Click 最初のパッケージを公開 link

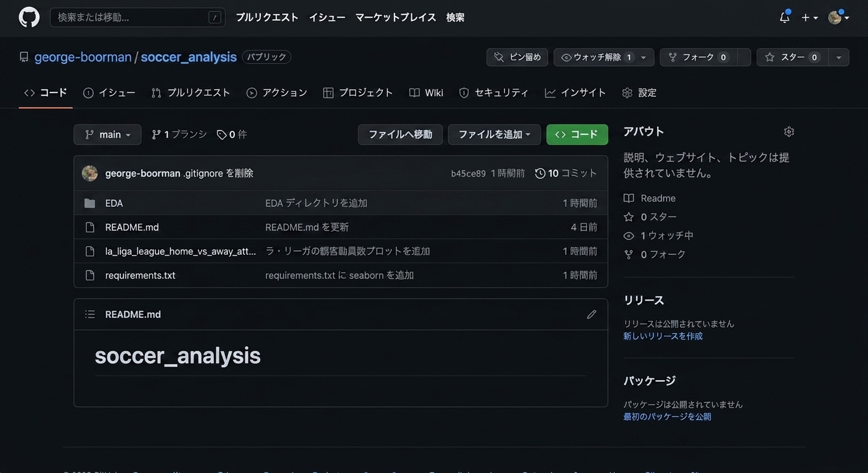pos(667,417)
